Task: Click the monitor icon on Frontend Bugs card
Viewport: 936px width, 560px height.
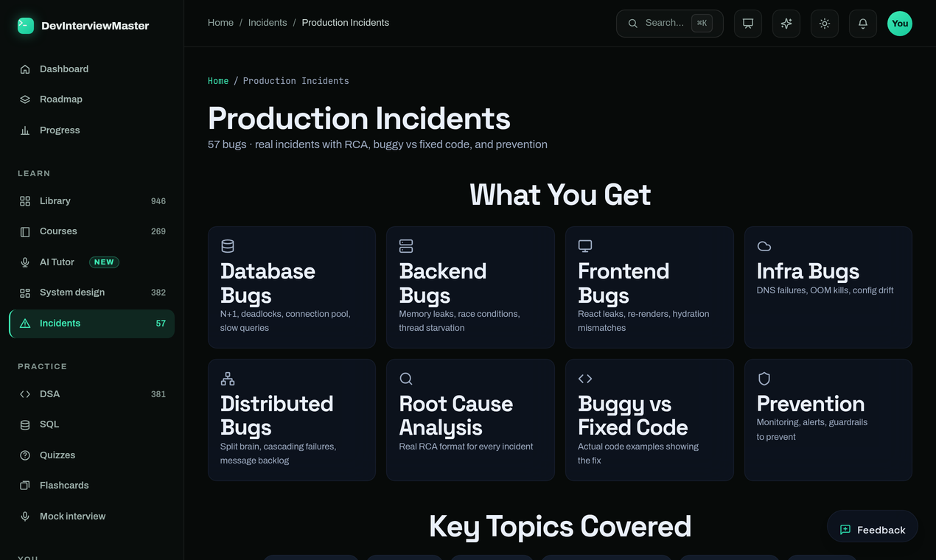Action: point(585,246)
